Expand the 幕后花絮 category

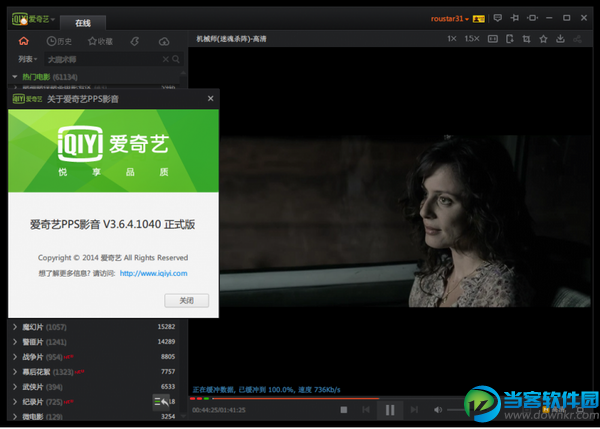point(15,372)
